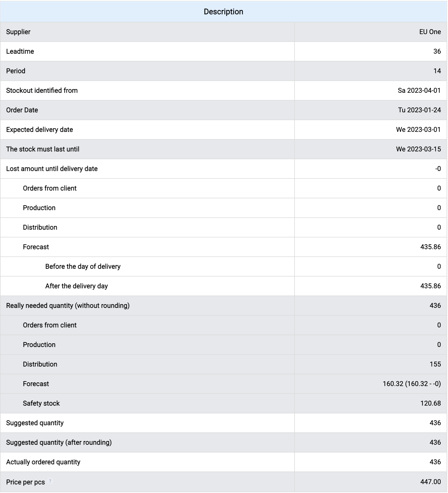Click the Actually ordered quantity label

click(x=43, y=462)
